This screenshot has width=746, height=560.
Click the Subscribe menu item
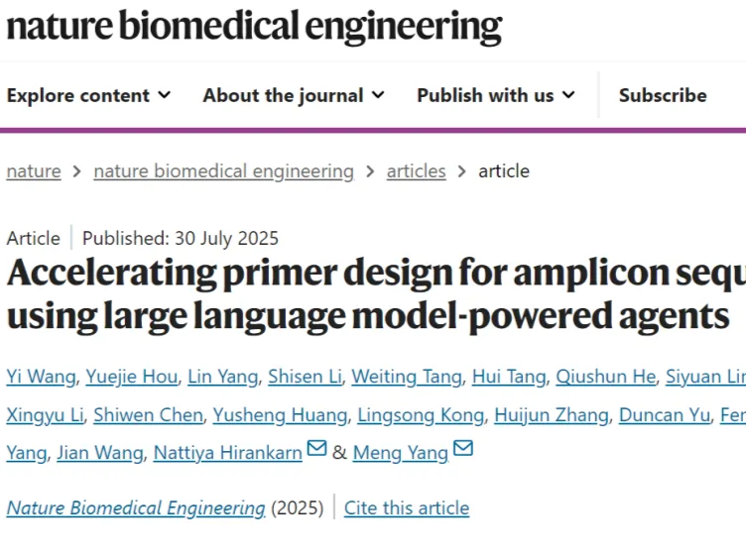[663, 95]
